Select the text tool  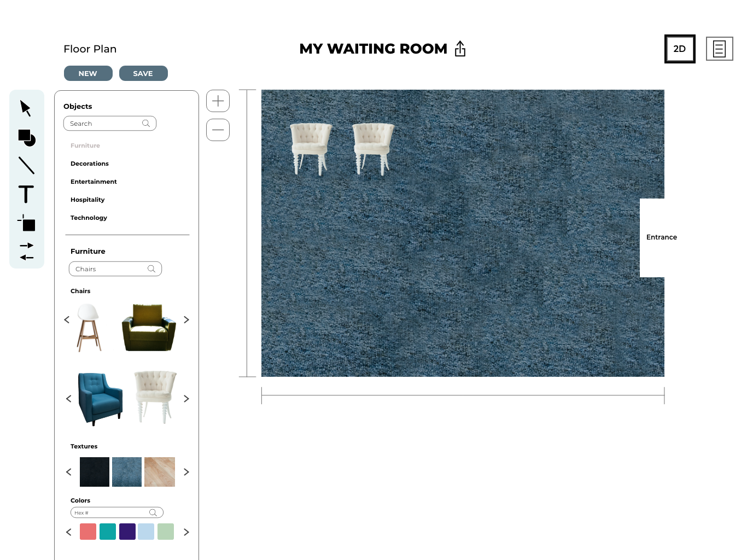point(26,194)
